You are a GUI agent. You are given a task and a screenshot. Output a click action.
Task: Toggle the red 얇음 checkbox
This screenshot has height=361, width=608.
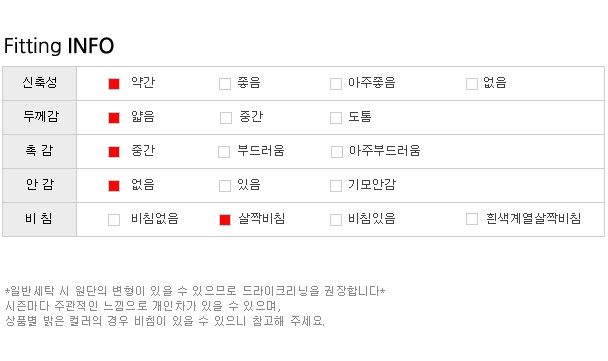(x=114, y=118)
